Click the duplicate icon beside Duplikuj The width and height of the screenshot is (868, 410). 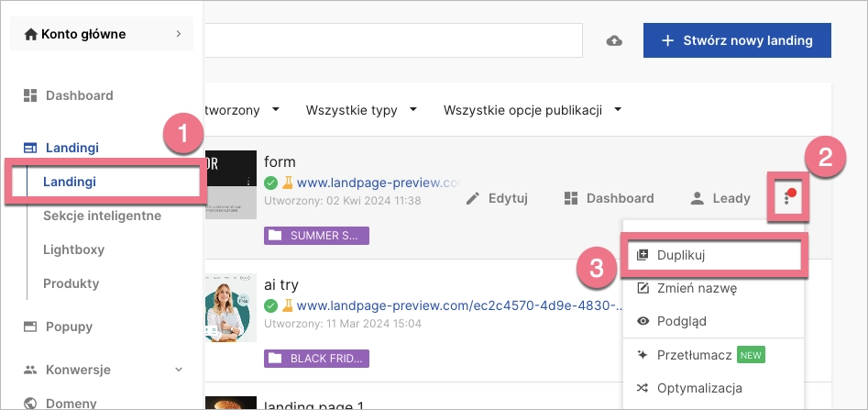pyautogui.click(x=643, y=255)
